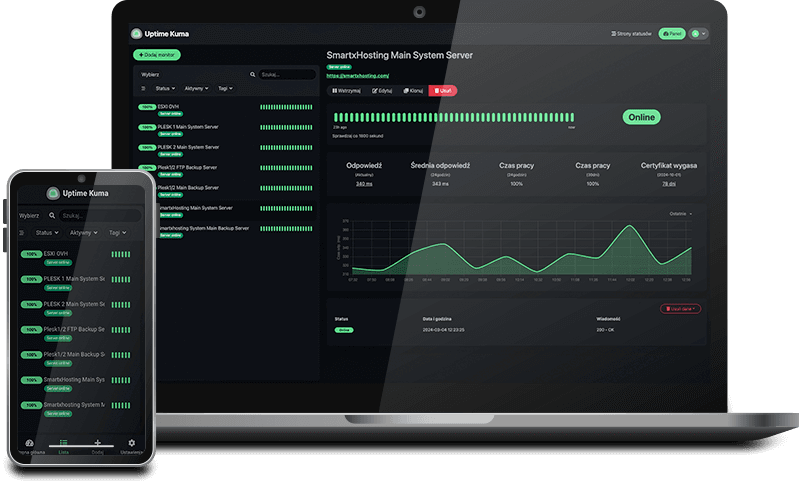Click Server online tag under page title
799x482 pixels.
tap(339, 67)
